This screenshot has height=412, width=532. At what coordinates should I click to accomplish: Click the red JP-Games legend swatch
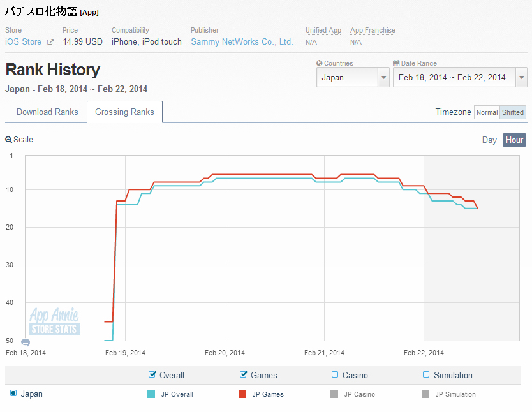(242, 394)
